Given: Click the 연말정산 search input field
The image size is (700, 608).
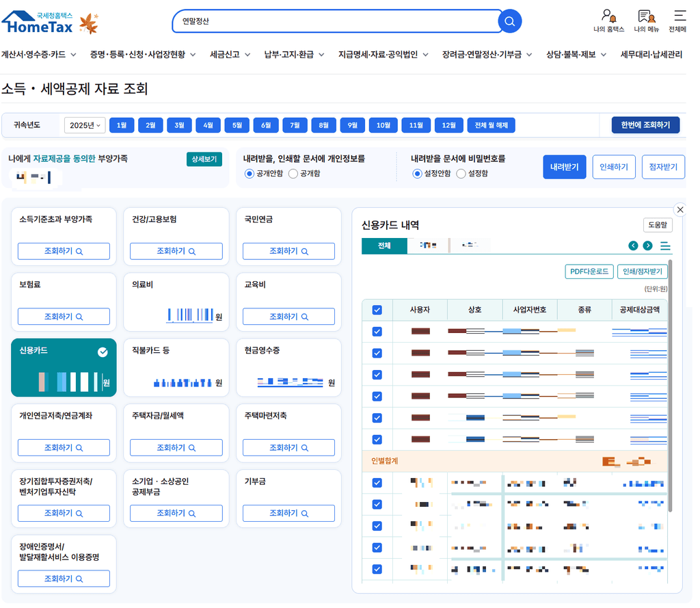Looking at the screenshot, I should [338, 21].
